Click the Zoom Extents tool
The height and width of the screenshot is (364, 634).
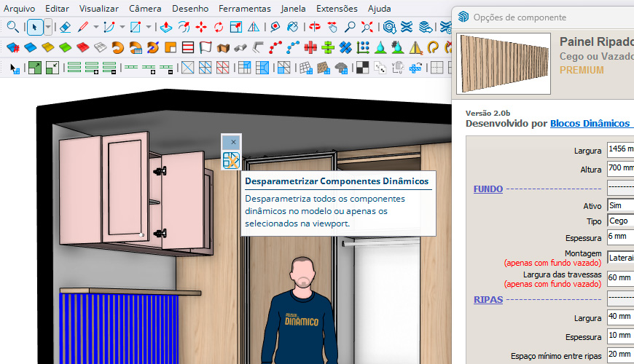coord(367,28)
